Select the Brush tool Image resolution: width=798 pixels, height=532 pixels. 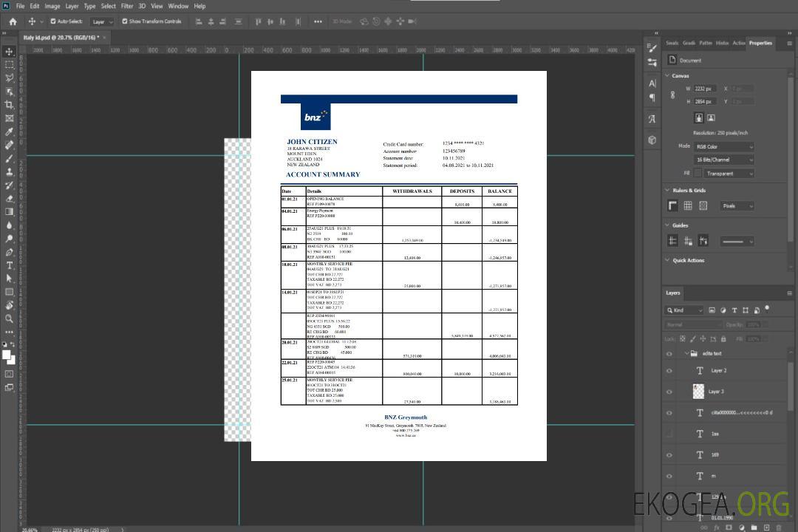(x=9, y=158)
